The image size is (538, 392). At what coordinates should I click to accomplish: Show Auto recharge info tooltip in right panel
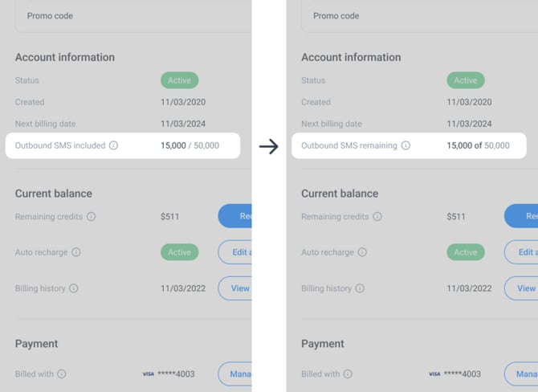[362, 252]
